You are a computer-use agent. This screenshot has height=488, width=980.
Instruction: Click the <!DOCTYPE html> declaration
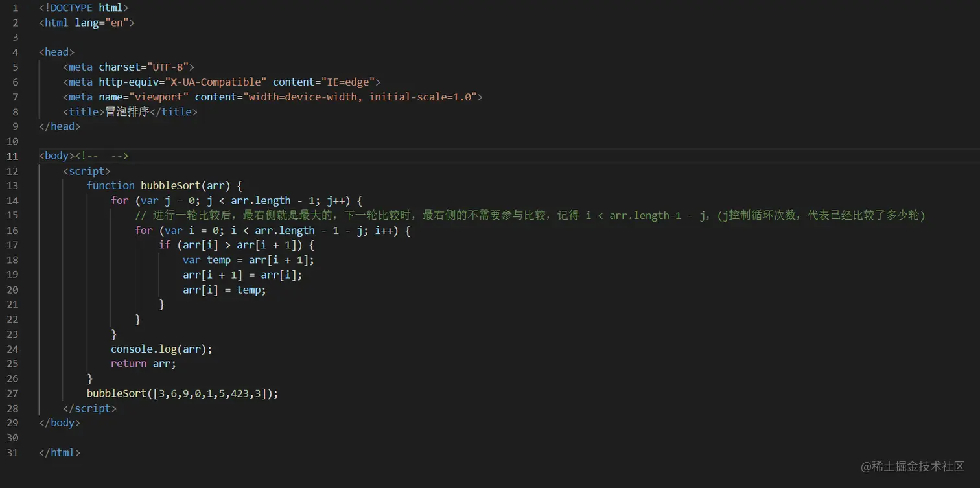point(84,8)
